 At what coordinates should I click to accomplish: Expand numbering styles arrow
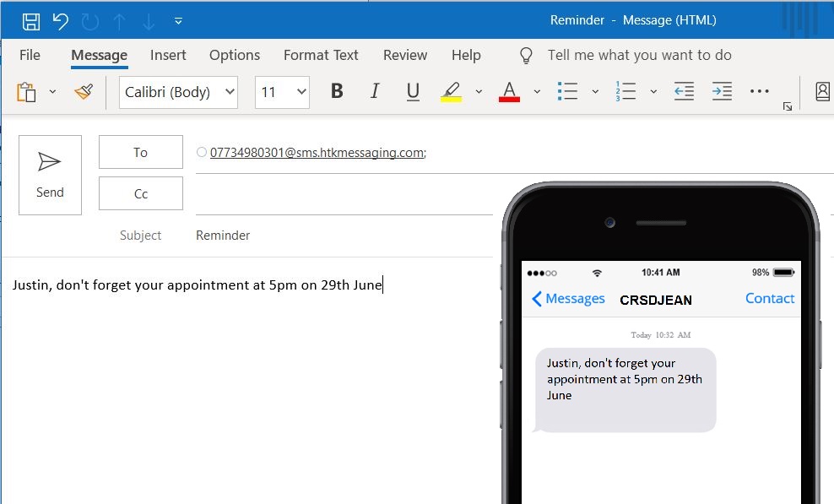point(653,91)
